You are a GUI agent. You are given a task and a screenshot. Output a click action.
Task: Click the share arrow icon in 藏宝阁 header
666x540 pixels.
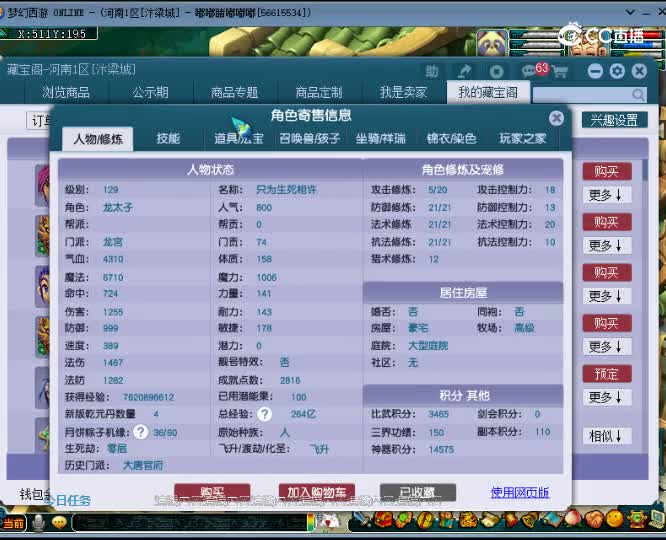[x=464, y=71]
